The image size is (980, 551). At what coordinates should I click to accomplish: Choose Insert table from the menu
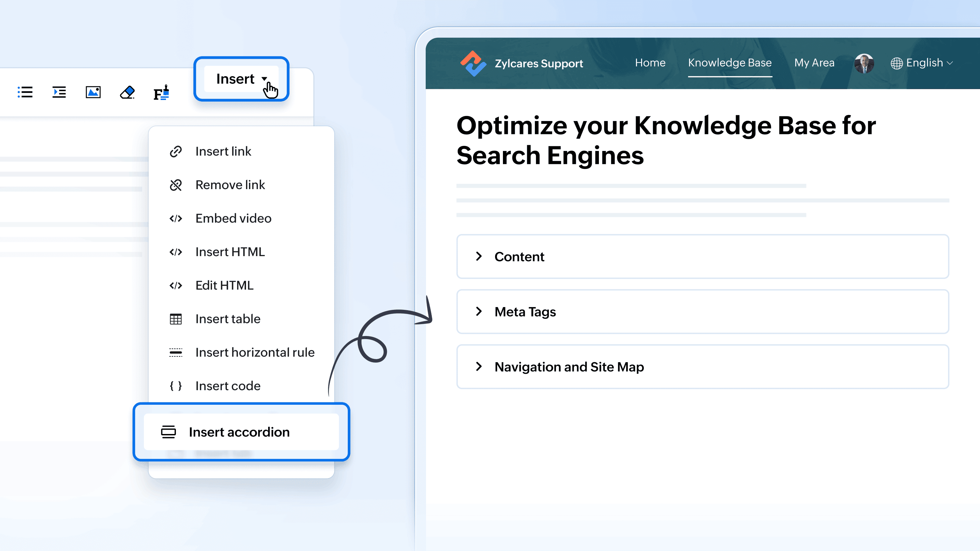coord(228,319)
